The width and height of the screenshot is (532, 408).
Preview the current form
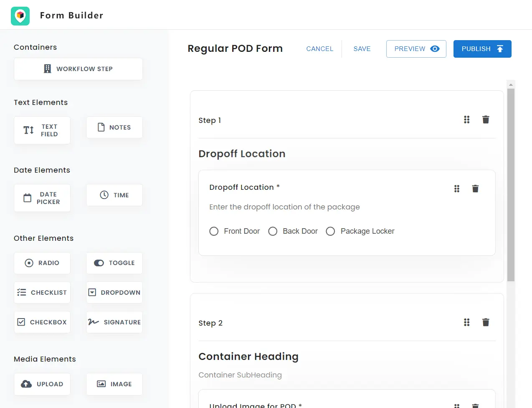[415, 48]
